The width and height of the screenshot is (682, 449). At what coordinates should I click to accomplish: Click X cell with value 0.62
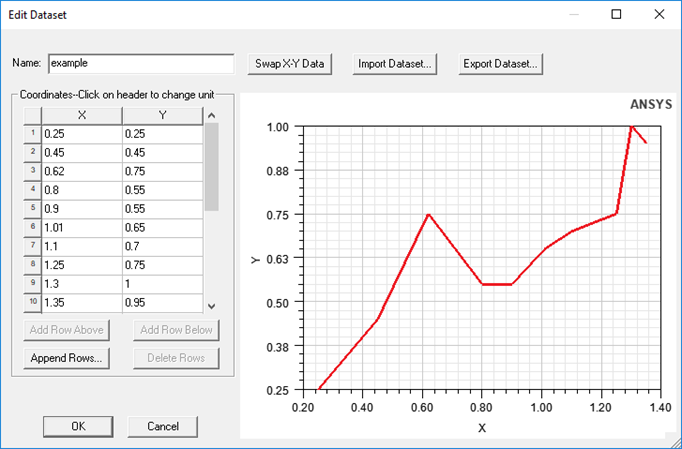pyautogui.click(x=82, y=171)
